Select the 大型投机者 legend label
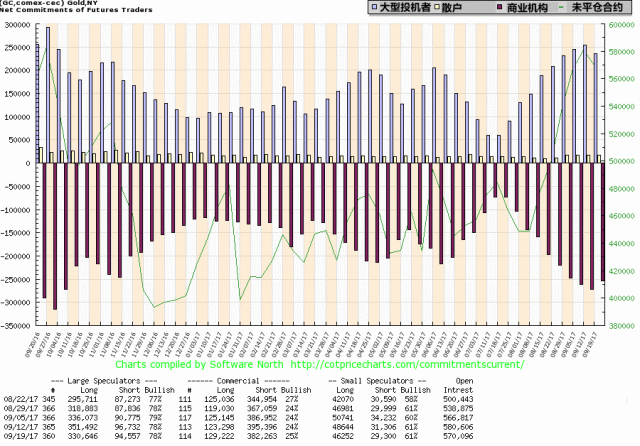 (x=404, y=7)
